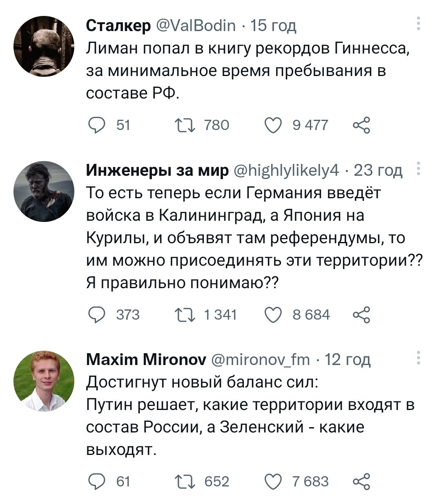Open more options for Сталкер's tweet

coord(418,24)
